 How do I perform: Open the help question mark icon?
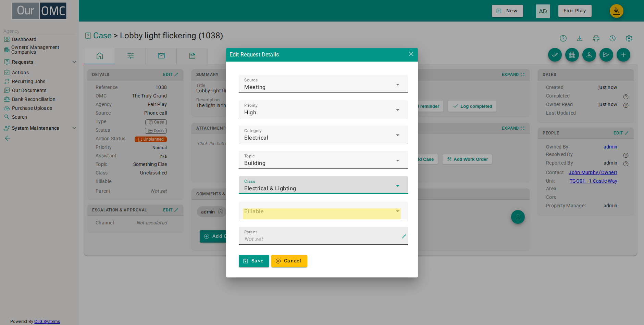563,38
